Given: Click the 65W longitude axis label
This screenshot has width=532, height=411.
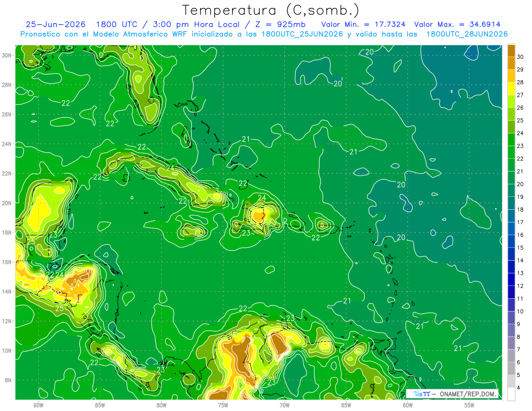Looking at the screenshot, I should coord(346,405).
